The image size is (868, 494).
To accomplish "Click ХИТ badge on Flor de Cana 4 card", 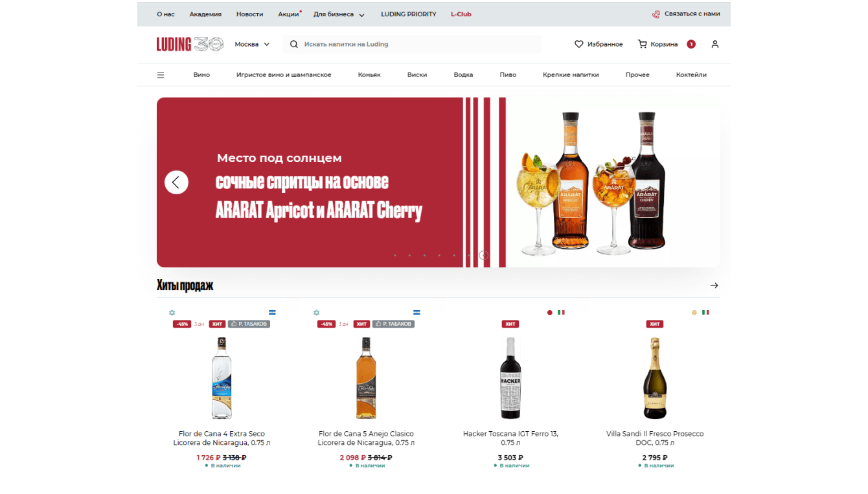I will pyautogui.click(x=217, y=324).
